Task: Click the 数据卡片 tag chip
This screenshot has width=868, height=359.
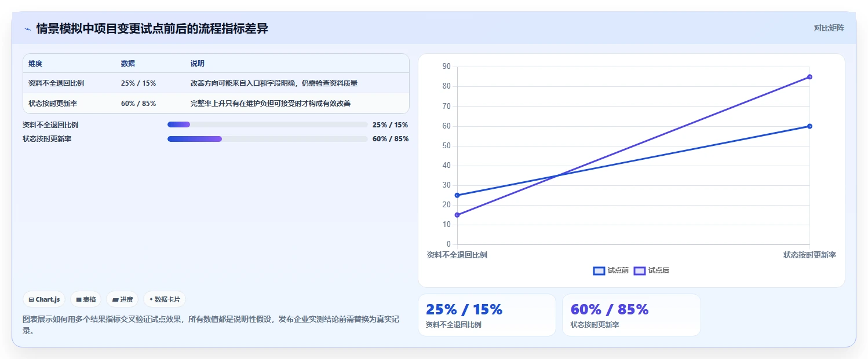Action: (x=165, y=299)
